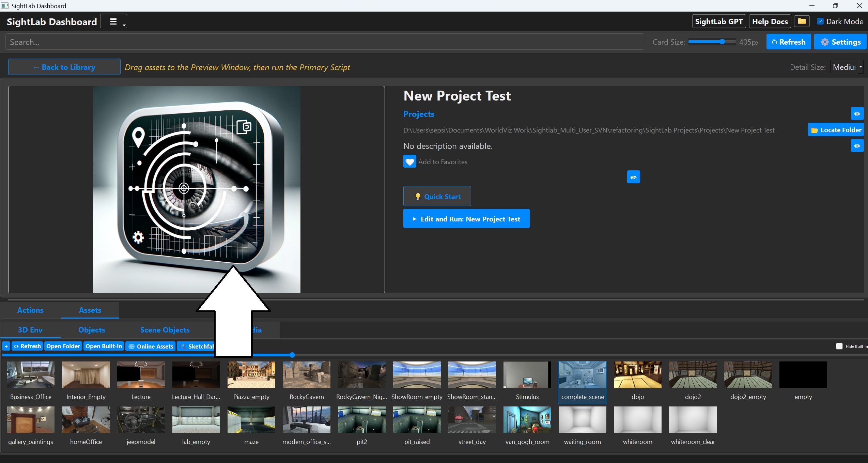The width and height of the screenshot is (868, 463).
Task: Click the Quick Start button
Action: coord(437,196)
